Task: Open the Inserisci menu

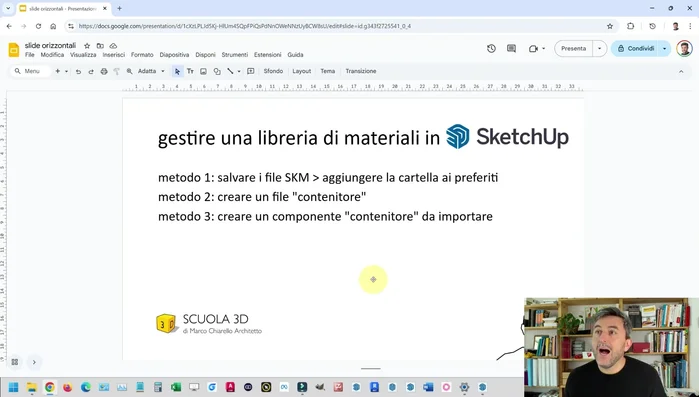Action: pos(114,55)
